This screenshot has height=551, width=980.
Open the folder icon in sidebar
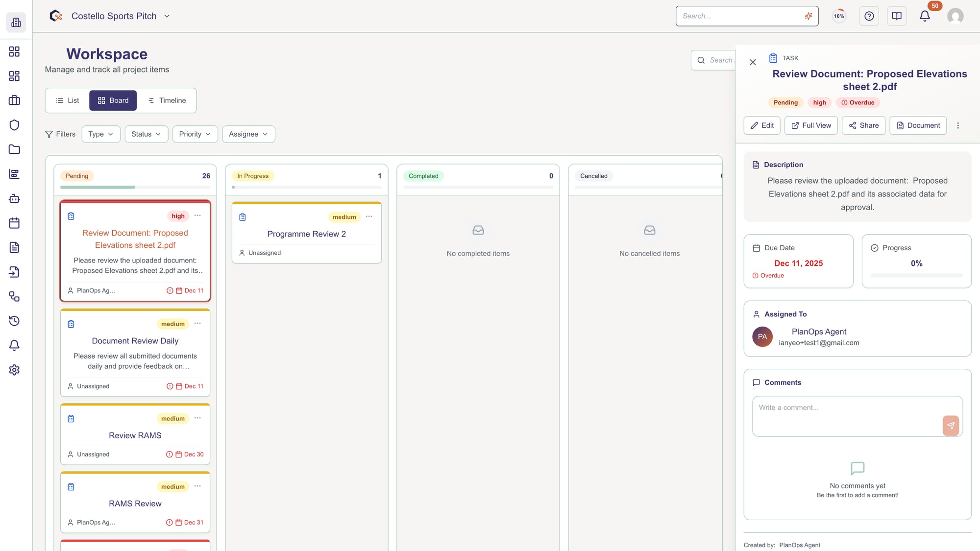click(x=14, y=149)
